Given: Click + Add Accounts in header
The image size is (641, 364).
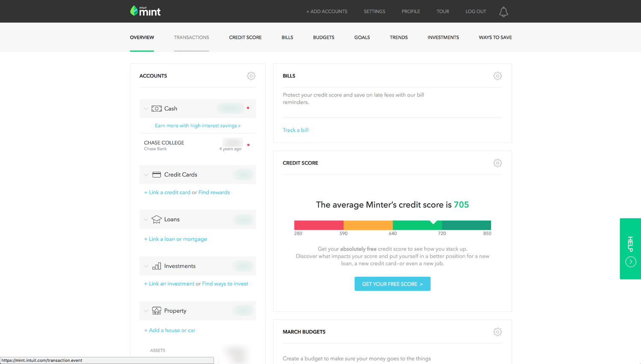Looking at the screenshot, I should pos(326,12).
